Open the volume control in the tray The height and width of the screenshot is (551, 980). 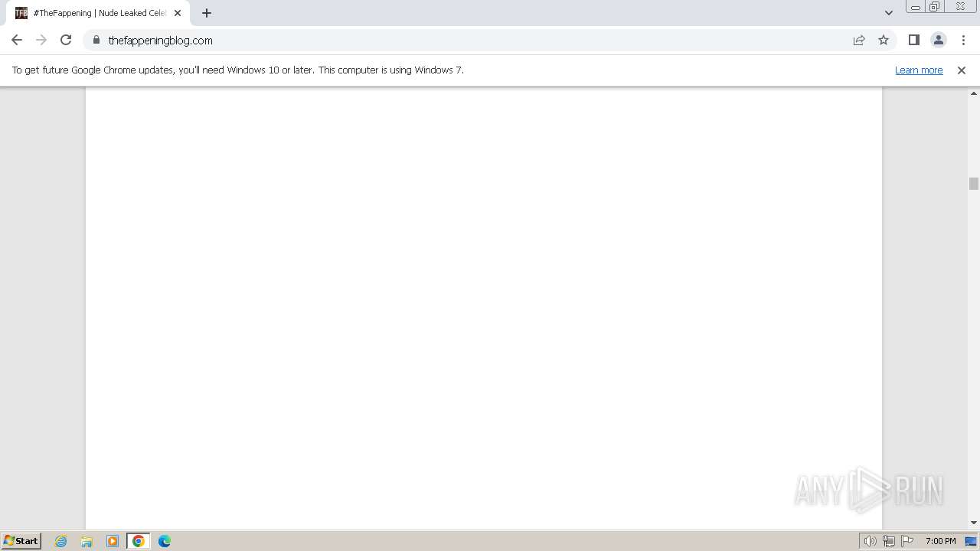[870, 541]
